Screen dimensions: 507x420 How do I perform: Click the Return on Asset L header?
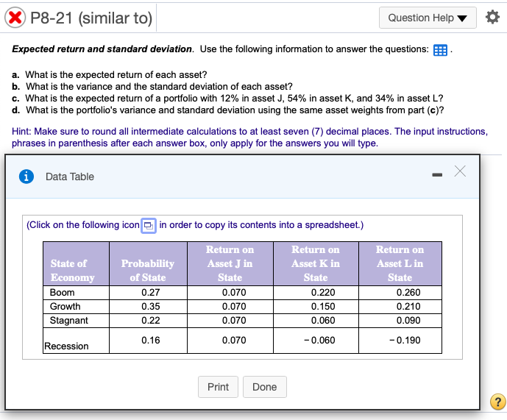pyautogui.click(x=400, y=263)
